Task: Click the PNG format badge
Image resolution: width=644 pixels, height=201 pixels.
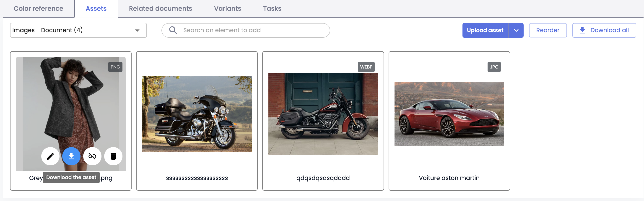Action: 115,67
